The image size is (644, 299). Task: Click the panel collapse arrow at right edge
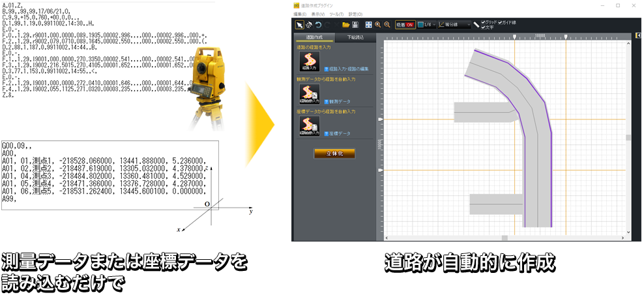coord(638,35)
